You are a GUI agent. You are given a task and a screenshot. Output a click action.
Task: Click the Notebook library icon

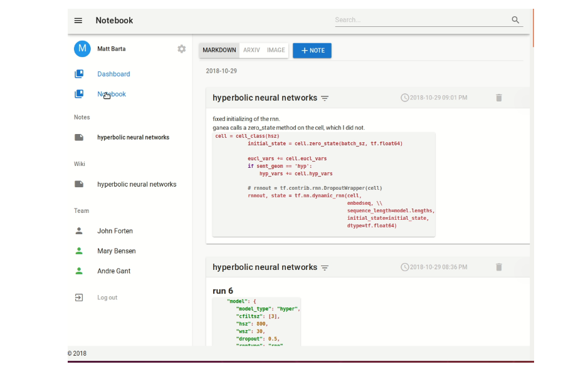tap(79, 94)
